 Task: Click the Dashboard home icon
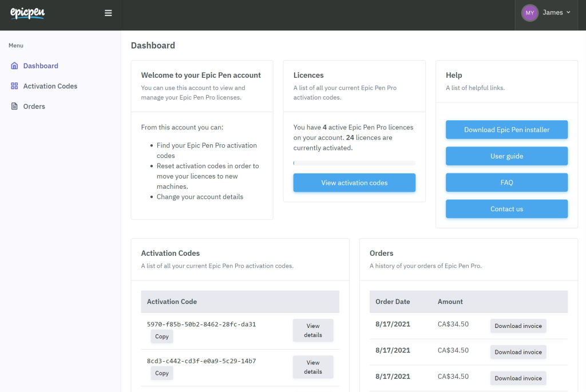(14, 66)
